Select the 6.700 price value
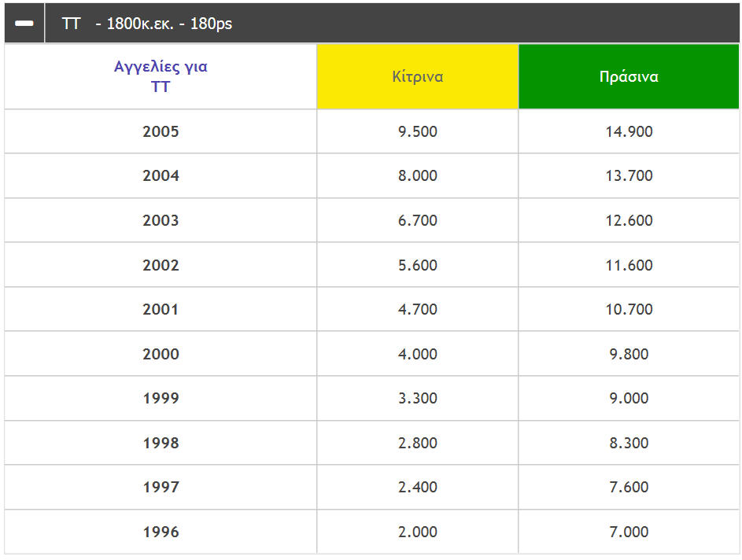742x560 pixels. click(418, 220)
